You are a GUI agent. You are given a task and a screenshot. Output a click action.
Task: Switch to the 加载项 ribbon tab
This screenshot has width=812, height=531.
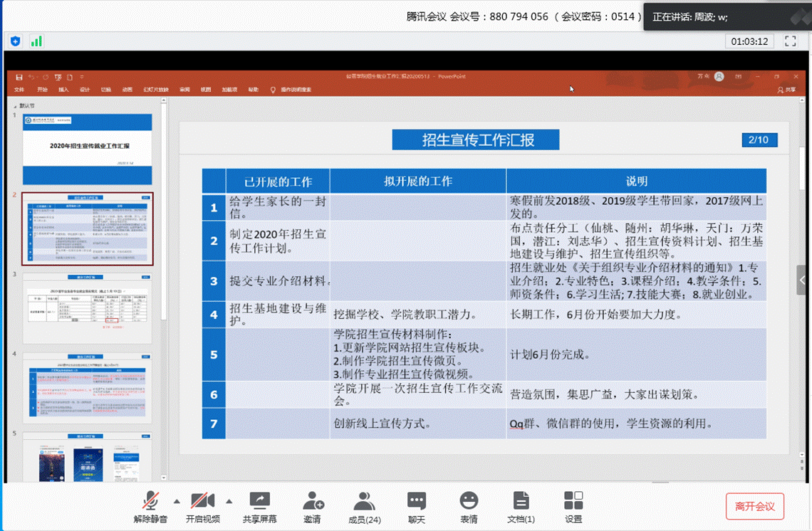coord(229,90)
